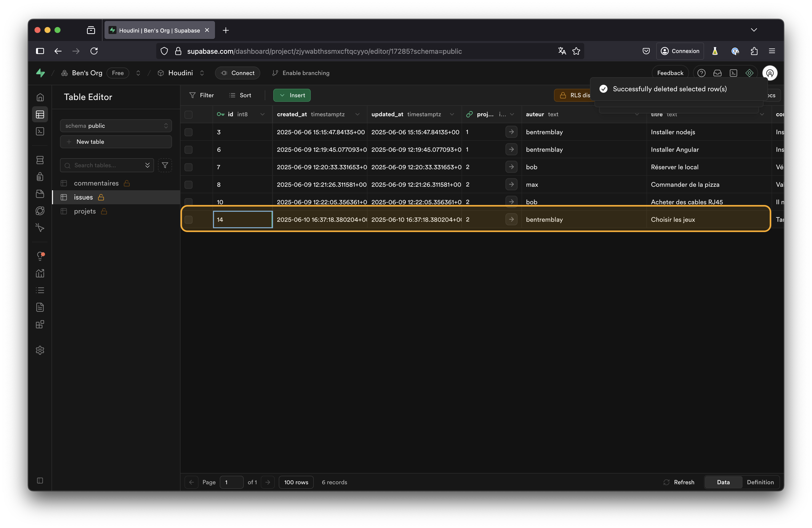Screen dimensions: 812x528
Task: Open Storage icon in sidebar
Action: (x=40, y=194)
